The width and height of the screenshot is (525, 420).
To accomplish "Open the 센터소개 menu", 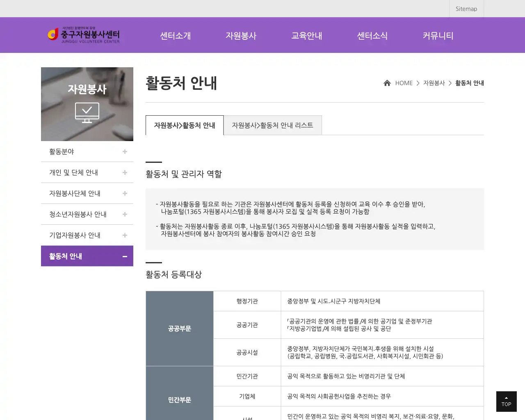I will [x=176, y=36].
